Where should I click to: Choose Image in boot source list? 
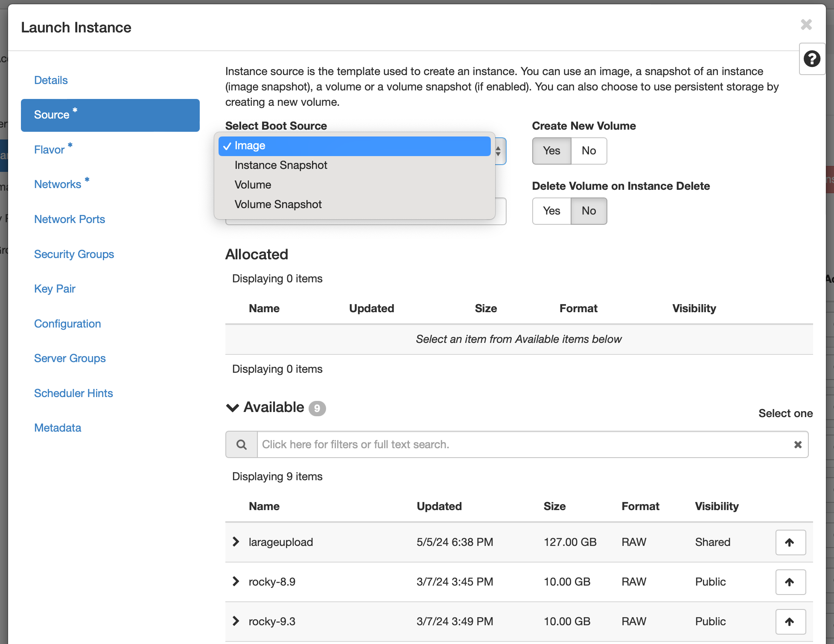pos(354,146)
